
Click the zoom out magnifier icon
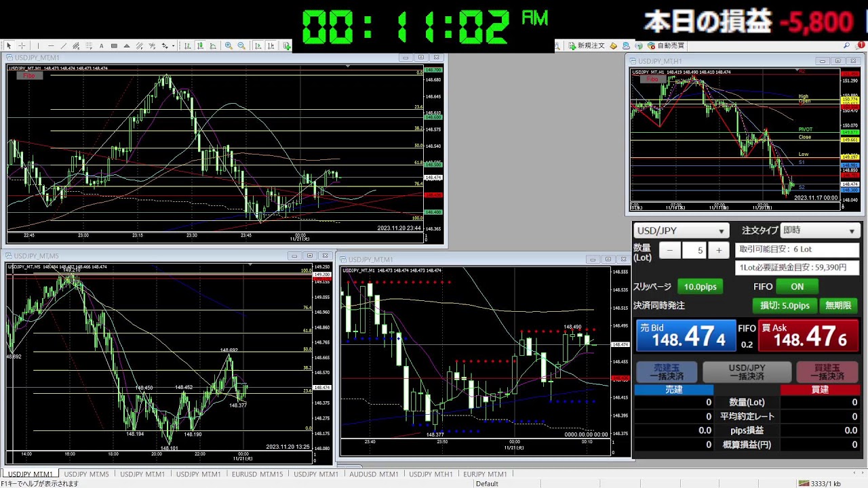(241, 46)
